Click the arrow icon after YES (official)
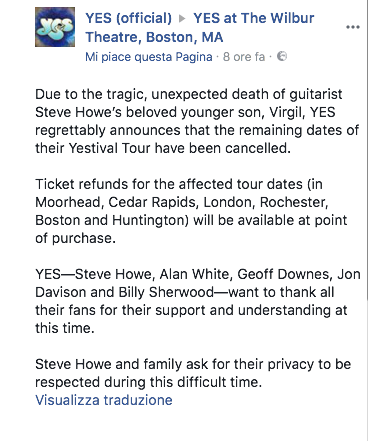Image resolution: width=379 pixels, height=441 pixels. point(182,18)
